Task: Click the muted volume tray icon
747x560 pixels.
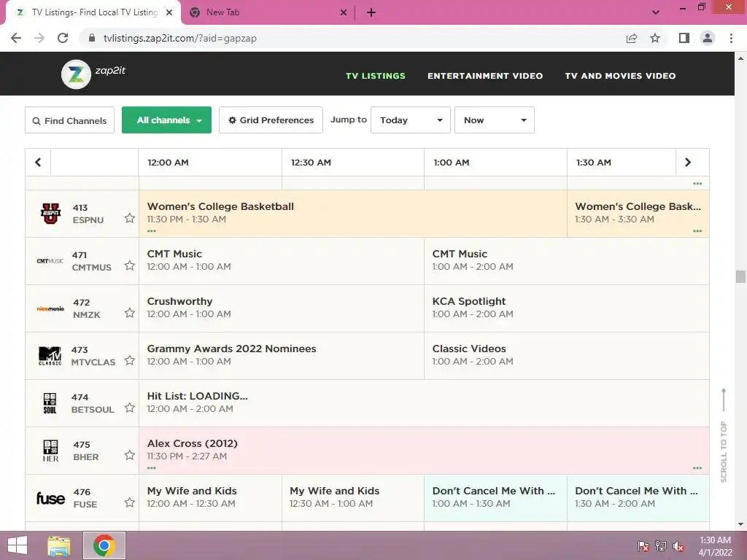Action: tap(678, 546)
